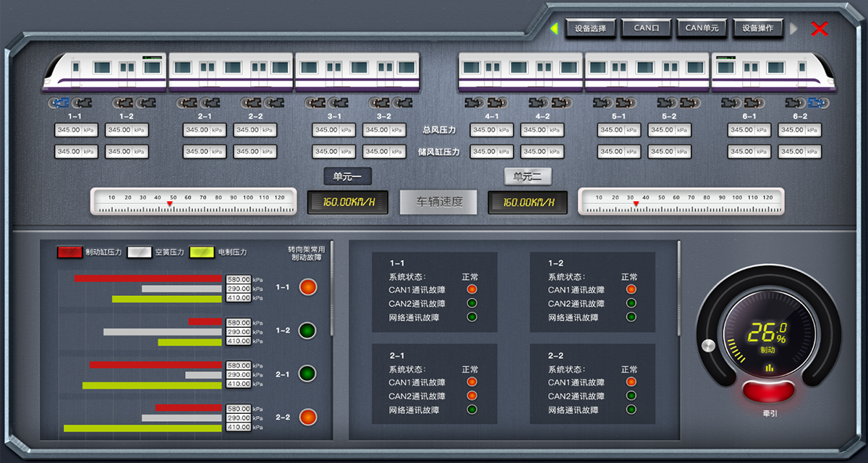This screenshot has height=463, width=868.
Task: Open the CAN单元 tab
Action: [702, 28]
